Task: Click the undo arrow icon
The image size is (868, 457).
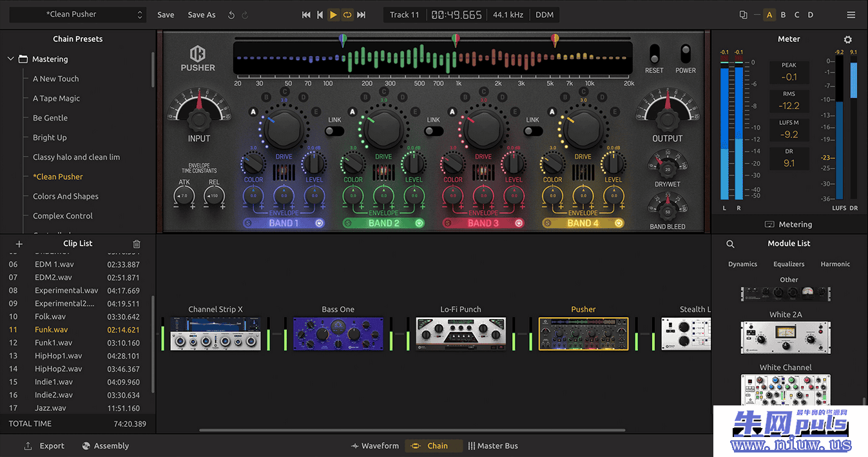Action: (x=231, y=15)
